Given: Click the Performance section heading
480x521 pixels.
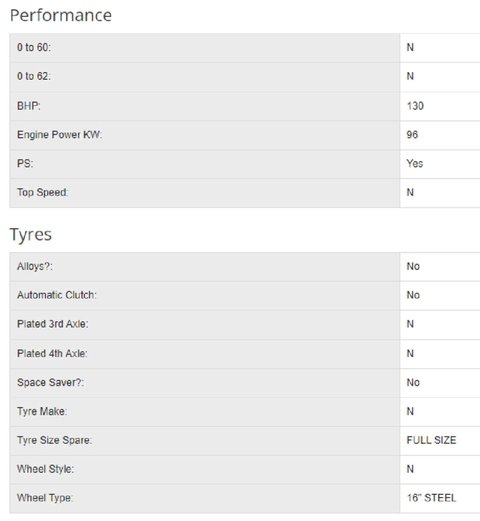Looking at the screenshot, I should coord(61,15).
